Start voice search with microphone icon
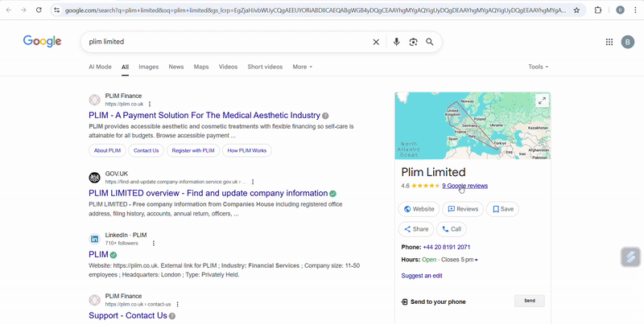Screen dimensions: 644x324 pyautogui.click(x=396, y=42)
